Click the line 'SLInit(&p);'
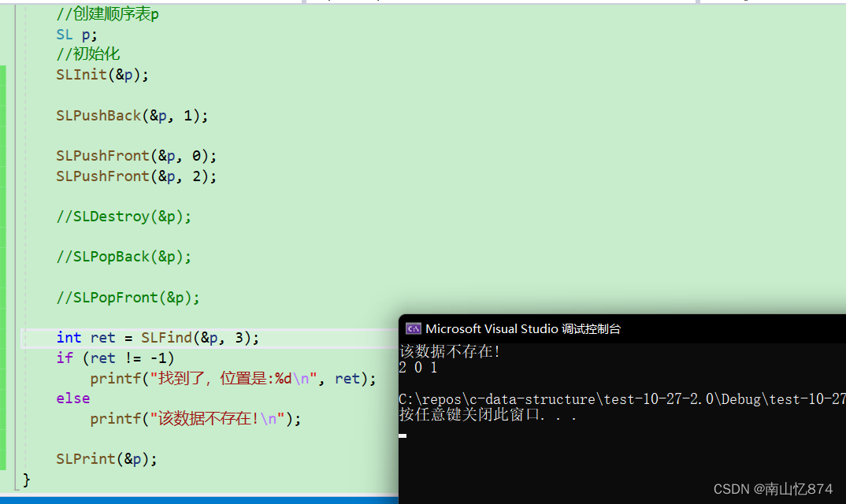The image size is (846, 504). 102,75
